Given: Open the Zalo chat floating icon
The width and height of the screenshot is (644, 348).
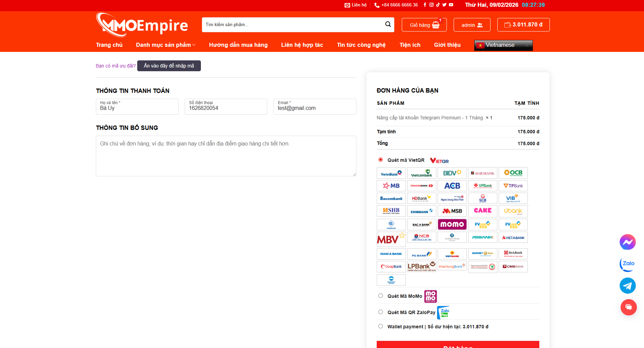Looking at the screenshot, I should click(627, 264).
